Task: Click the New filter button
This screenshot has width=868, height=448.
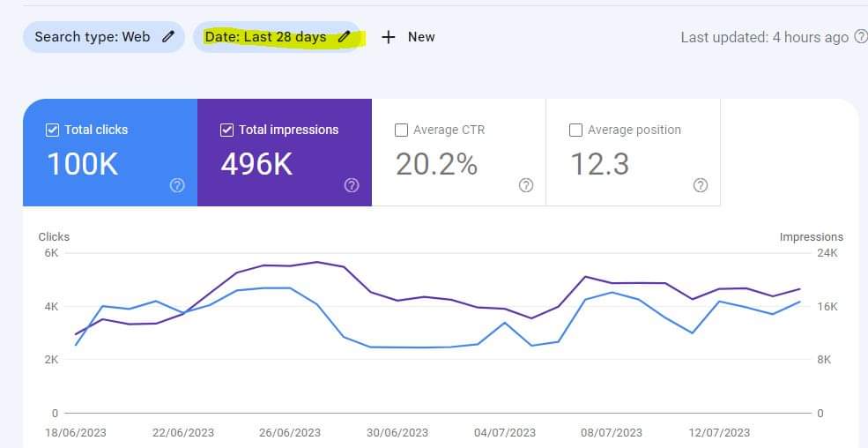Action: pos(409,37)
